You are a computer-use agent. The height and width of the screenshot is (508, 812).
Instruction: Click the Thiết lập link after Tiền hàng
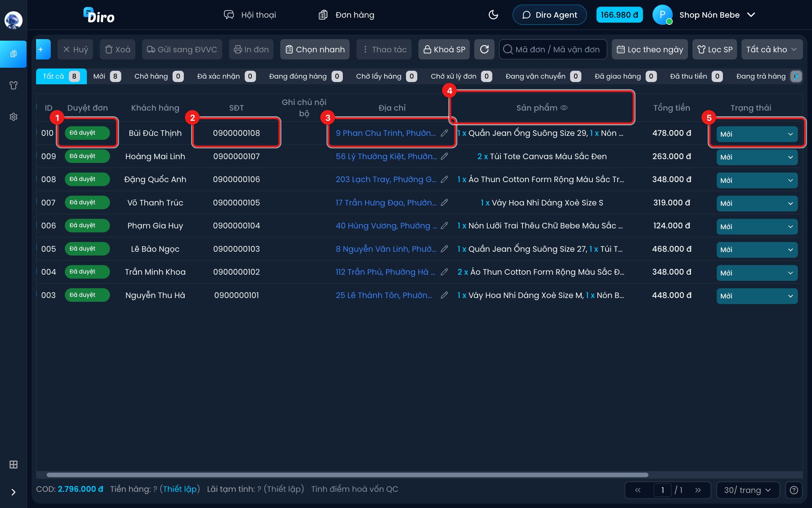point(180,489)
